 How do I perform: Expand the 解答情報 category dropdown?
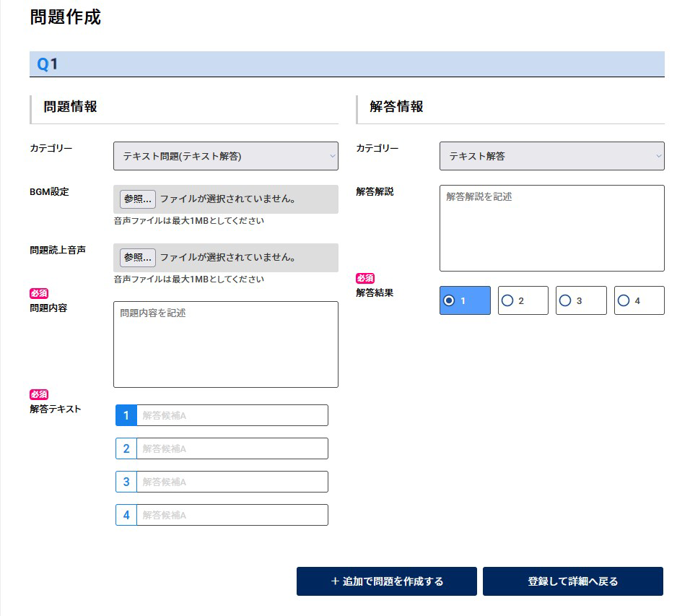[x=551, y=156]
